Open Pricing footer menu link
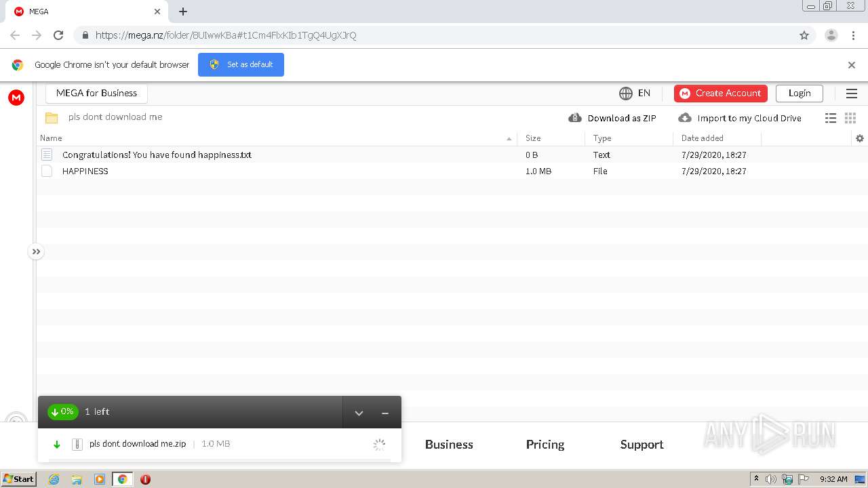This screenshot has width=868, height=488. click(545, 445)
